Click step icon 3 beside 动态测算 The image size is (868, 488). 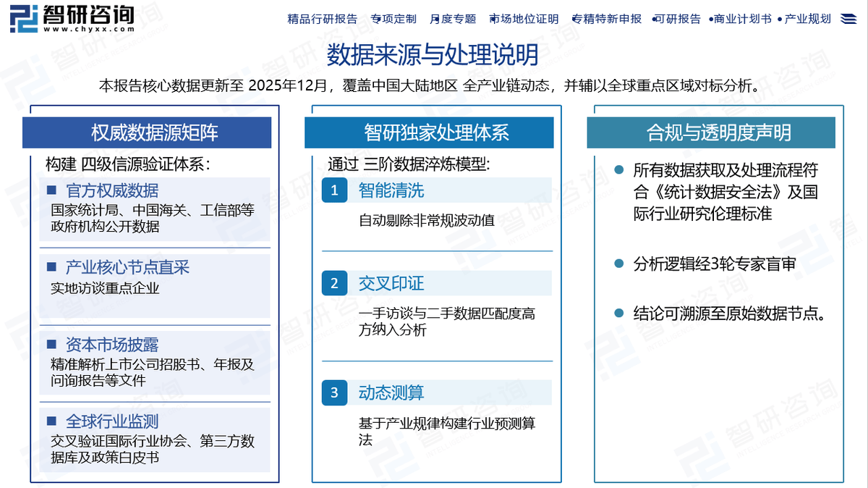coord(333,392)
